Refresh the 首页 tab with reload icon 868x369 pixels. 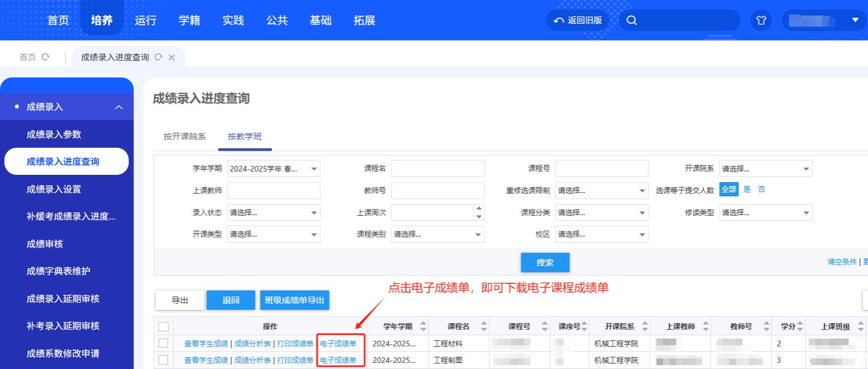[46, 57]
